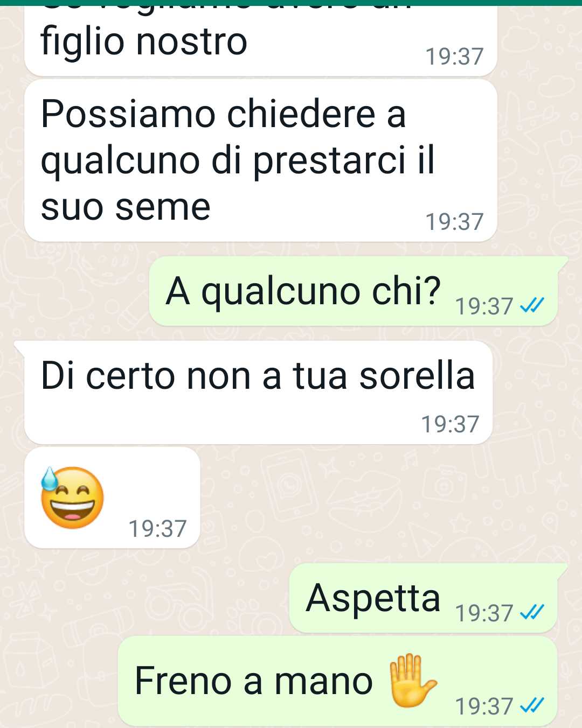Select the 'Freno a mano' message bubble
Viewport: 582px width, 728px height.
(337, 682)
